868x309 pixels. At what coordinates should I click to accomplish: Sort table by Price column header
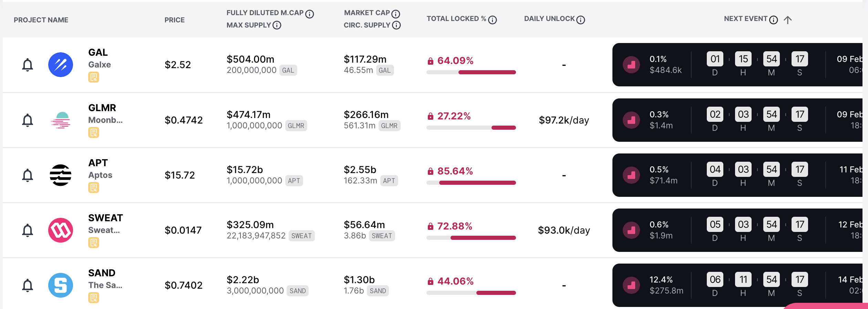click(175, 20)
